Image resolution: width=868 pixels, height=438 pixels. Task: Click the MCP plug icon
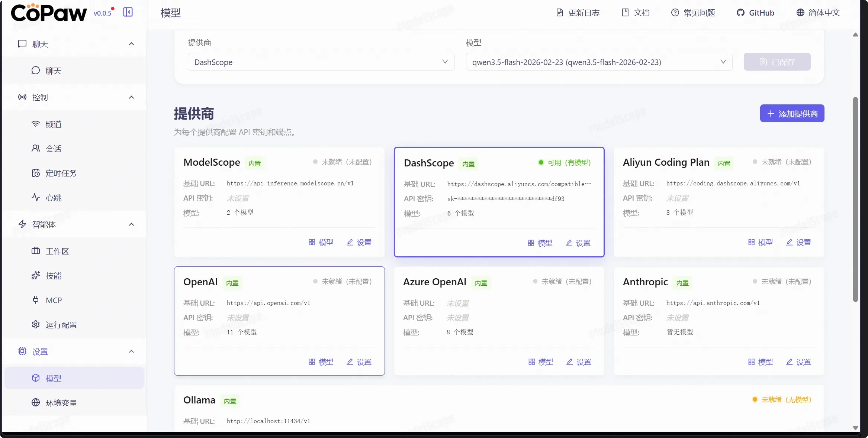(36, 300)
